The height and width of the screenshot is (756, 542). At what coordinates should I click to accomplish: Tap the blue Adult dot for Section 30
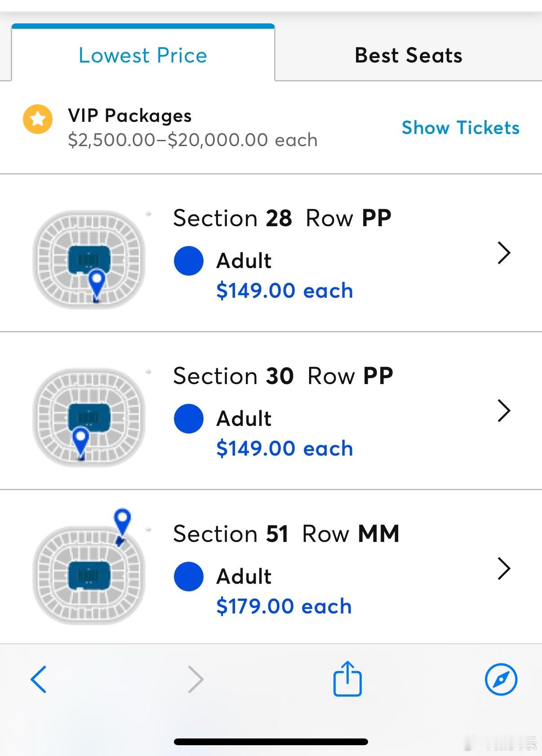(x=189, y=419)
